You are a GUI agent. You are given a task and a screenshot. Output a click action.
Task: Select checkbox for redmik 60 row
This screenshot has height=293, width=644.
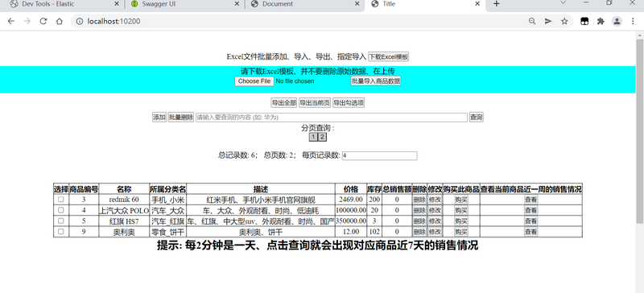[61, 200]
